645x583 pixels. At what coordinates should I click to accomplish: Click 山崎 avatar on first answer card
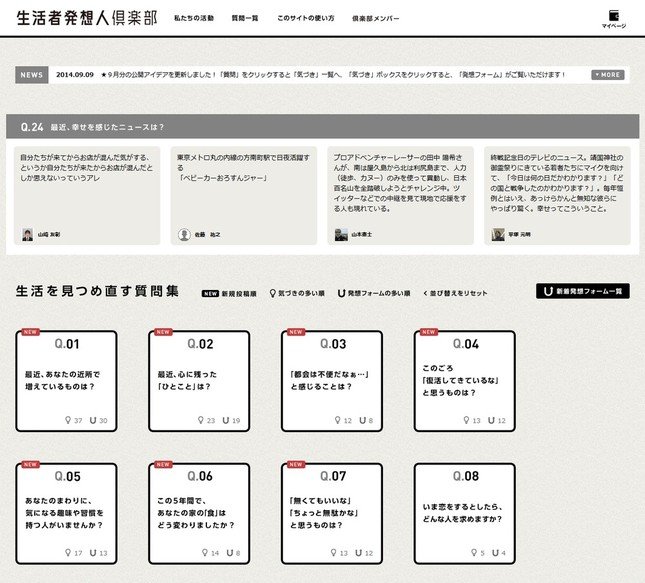coord(28,235)
